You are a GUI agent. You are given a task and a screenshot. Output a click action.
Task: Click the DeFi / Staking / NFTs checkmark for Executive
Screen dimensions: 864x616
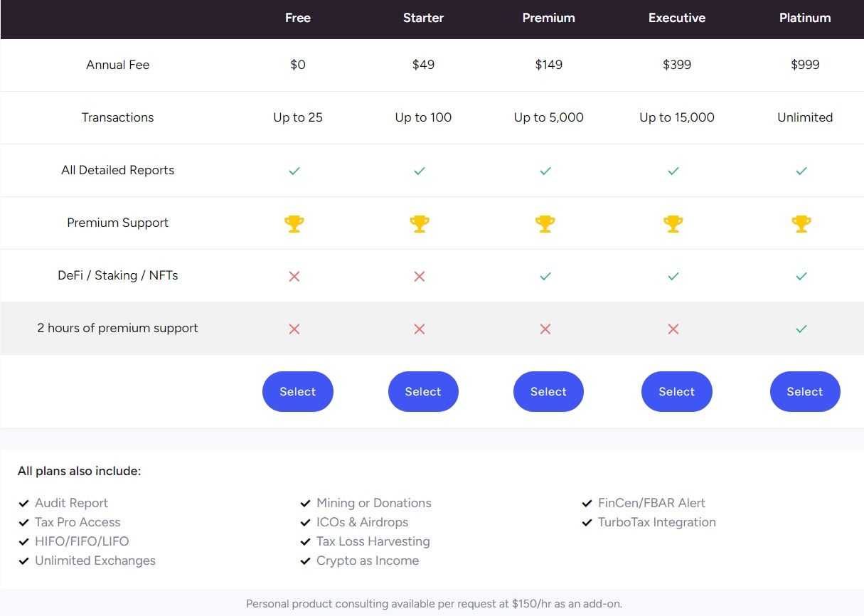(673, 276)
